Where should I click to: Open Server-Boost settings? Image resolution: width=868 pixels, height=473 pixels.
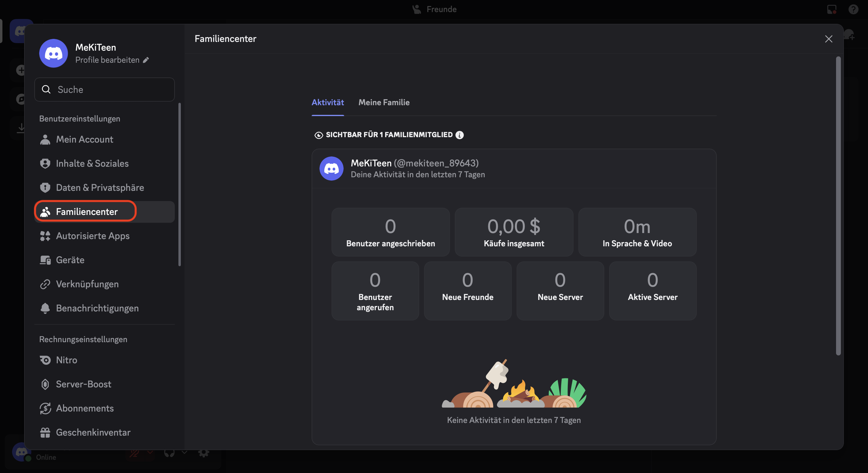point(83,384)
